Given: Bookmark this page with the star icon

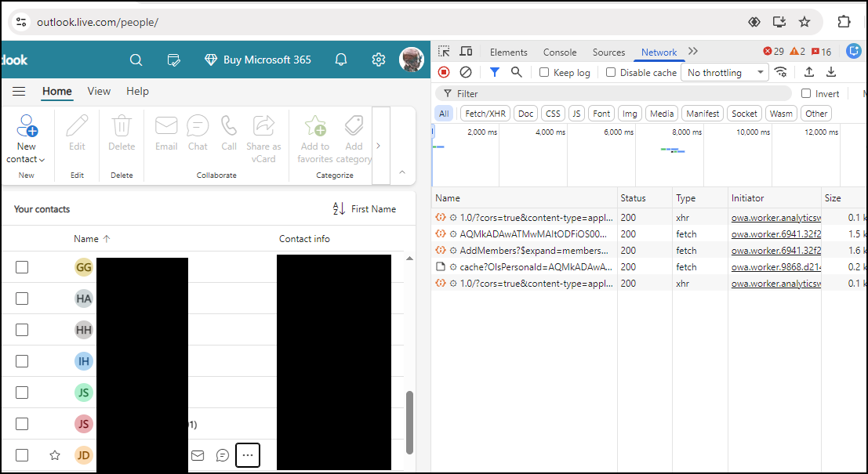Looking at the screenshot, I should 804,22.
